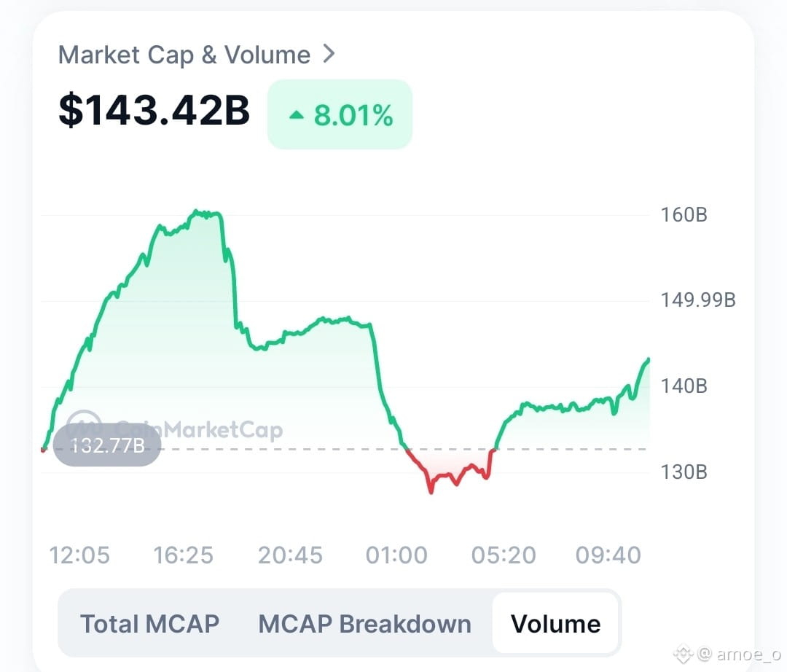Switch to the MCAP Breakdown tab
The image size is (787, 672).
(x=364, y=624)
